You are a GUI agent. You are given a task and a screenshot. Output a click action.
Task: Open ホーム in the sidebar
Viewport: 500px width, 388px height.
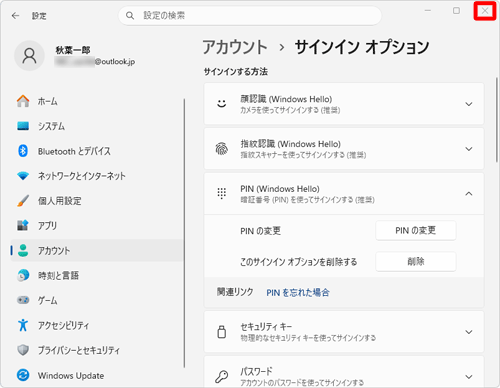point(97,101)
